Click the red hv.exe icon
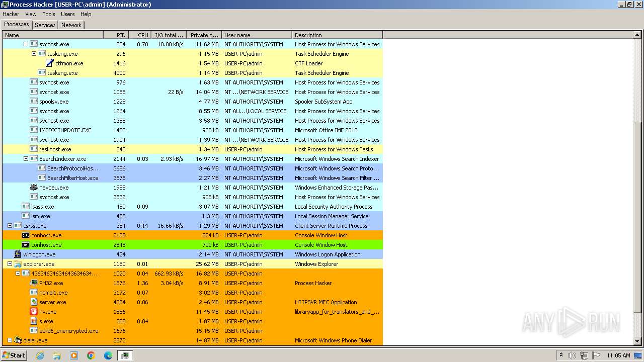Screen dimensions: 644x362 (x=34, y=312)
